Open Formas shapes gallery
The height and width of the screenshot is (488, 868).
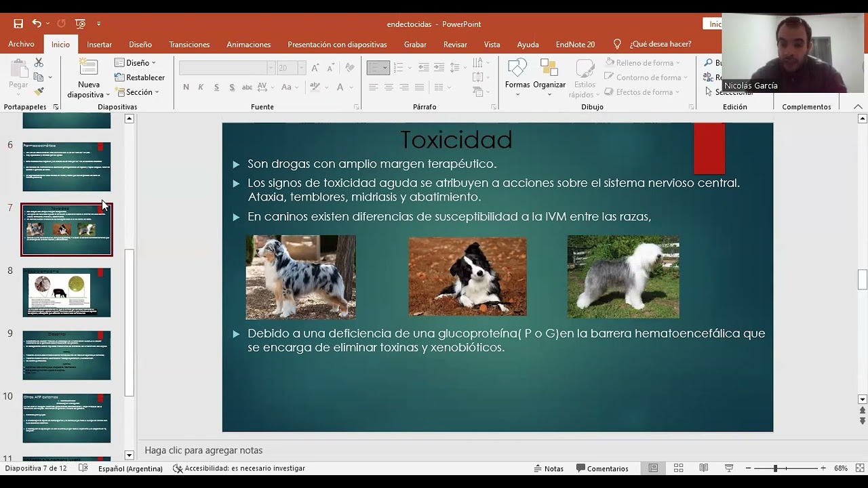point(517,77)
